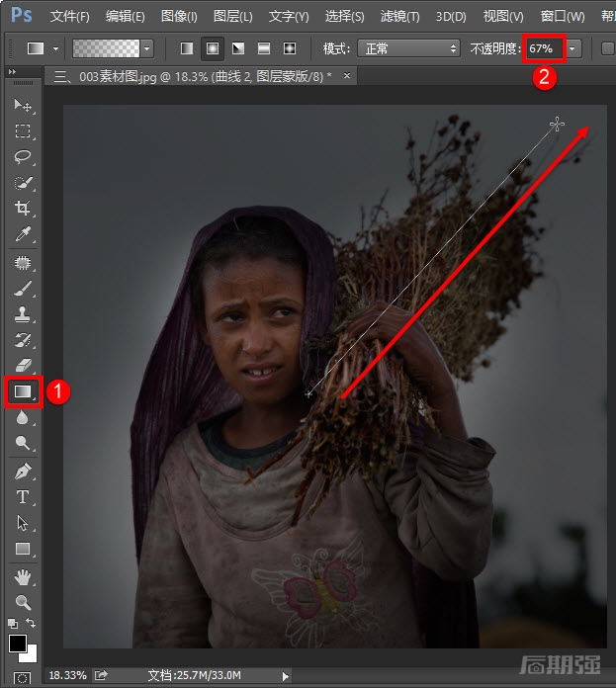Image resolution: width=616 pixels, height=688 pixels.
Task: Reset default foreground and background colors
Action: click(13, 623)
